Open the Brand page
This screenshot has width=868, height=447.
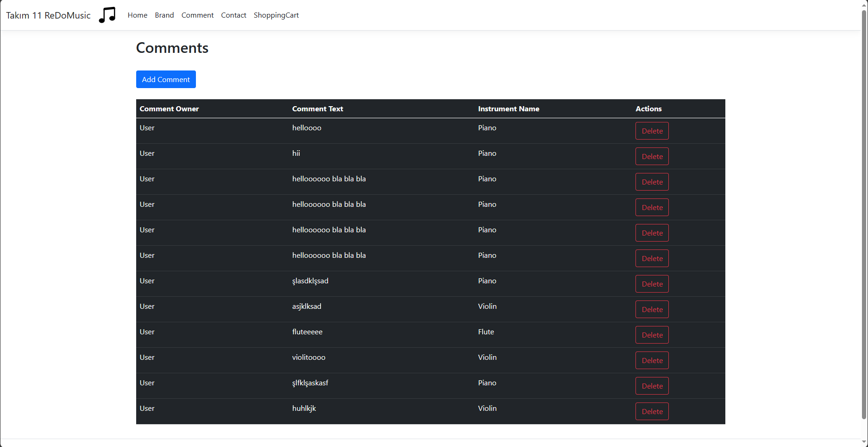point(164,15)
